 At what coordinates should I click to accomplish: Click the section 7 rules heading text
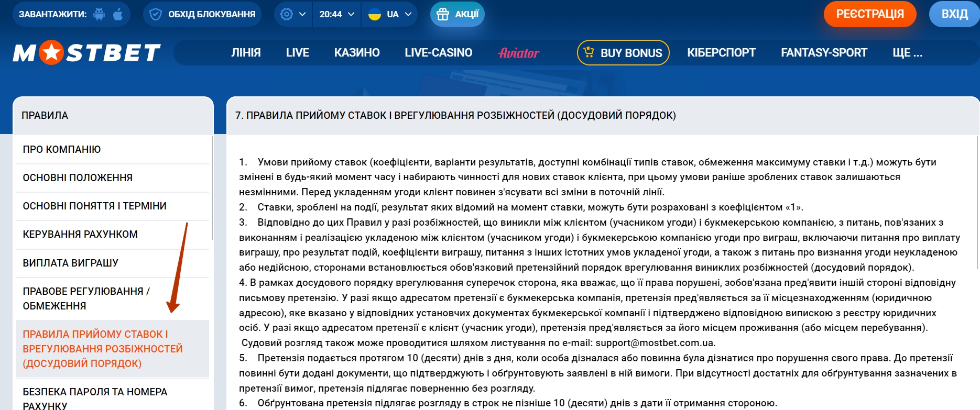(x=455, y=115)
